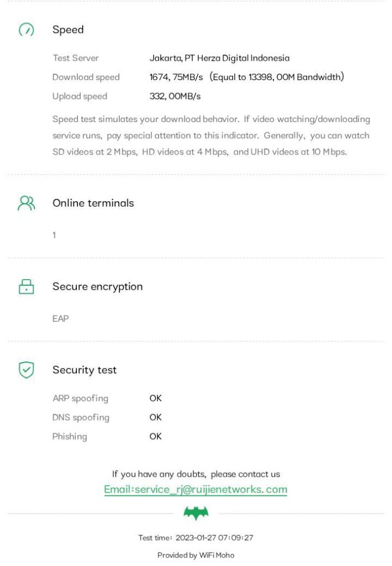Click the green bat logo
The height and width of the screenshot is (566, 392).
[196, 514]
